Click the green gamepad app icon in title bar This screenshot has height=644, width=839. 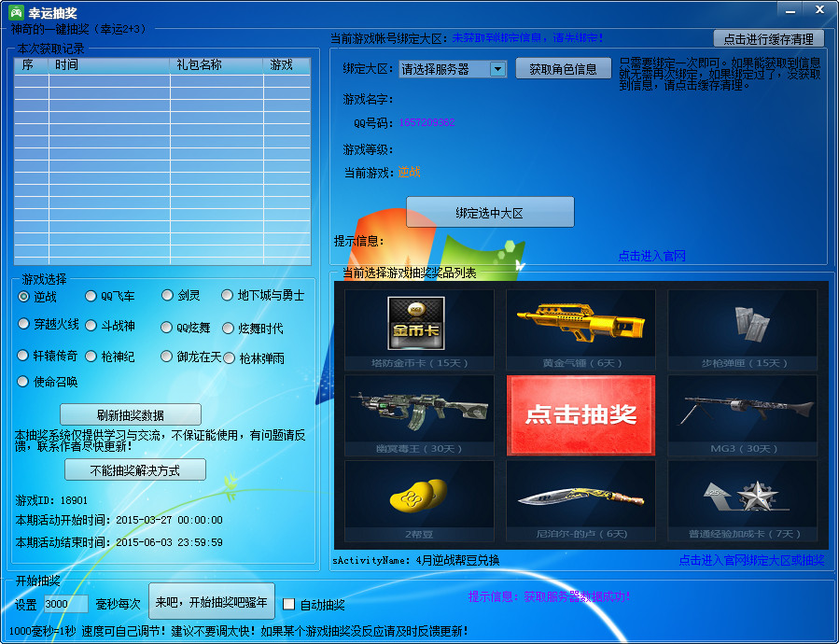point(16,12)
